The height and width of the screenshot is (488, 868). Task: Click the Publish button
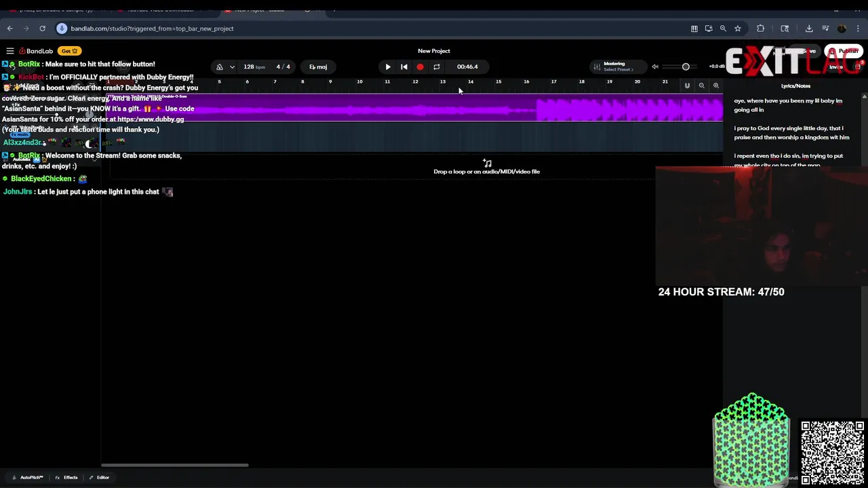point(844,51)
